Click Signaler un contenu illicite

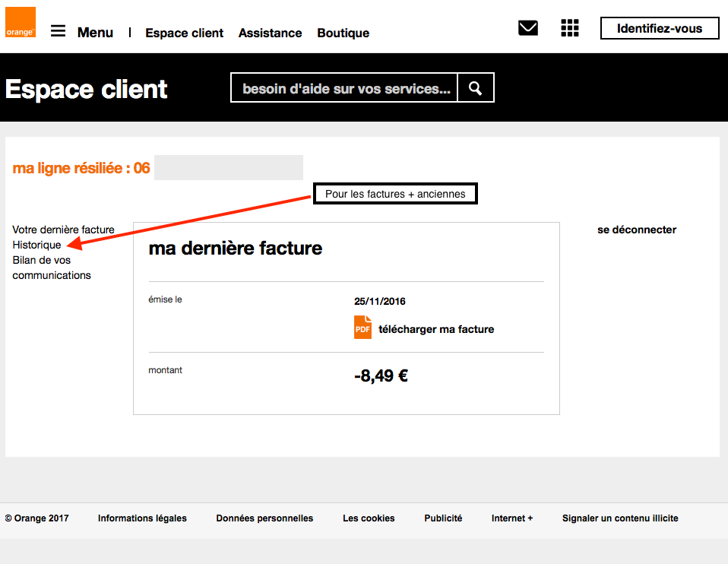(620, 518)
